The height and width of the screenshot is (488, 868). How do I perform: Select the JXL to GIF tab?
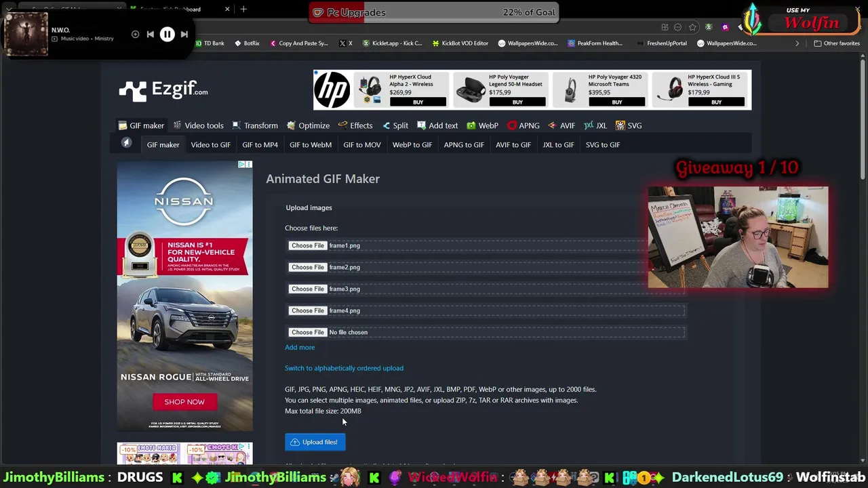[558, 144]
